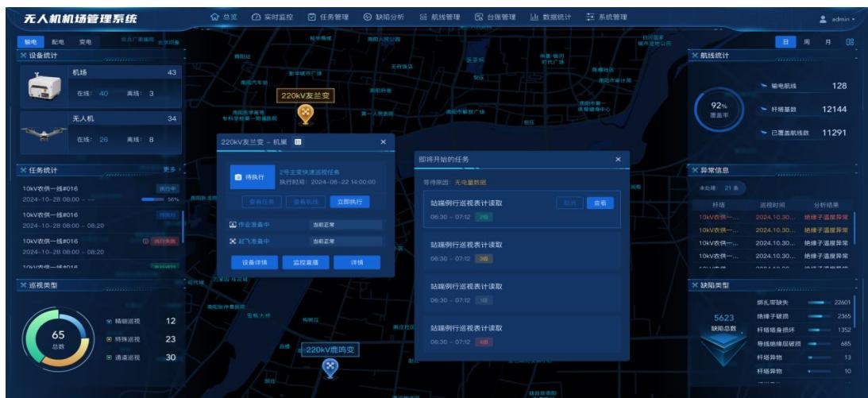Viewport: 868px width, 398px height.
Task: Click the 无人机 drone image
Action: 44,133
